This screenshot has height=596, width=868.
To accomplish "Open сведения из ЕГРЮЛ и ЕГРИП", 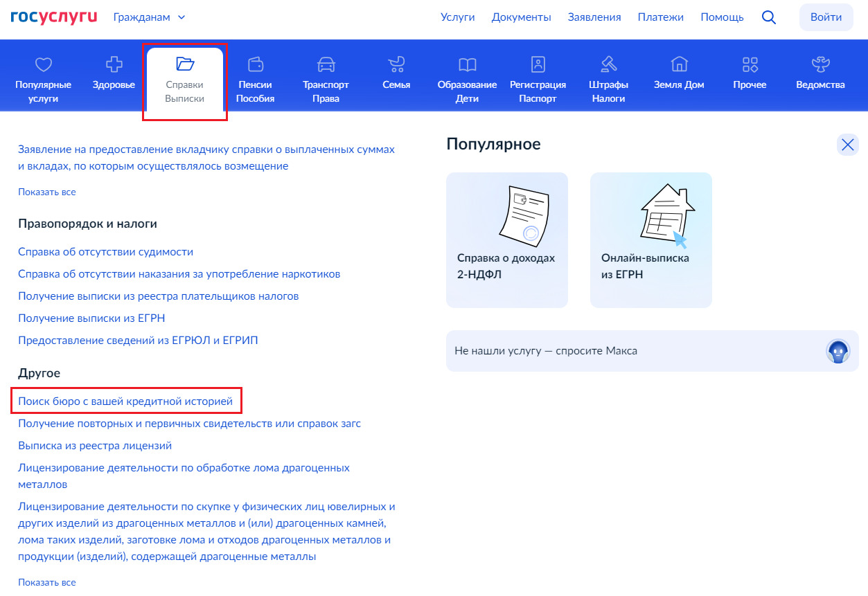I will pyautogui.click(x=138, y=341).
